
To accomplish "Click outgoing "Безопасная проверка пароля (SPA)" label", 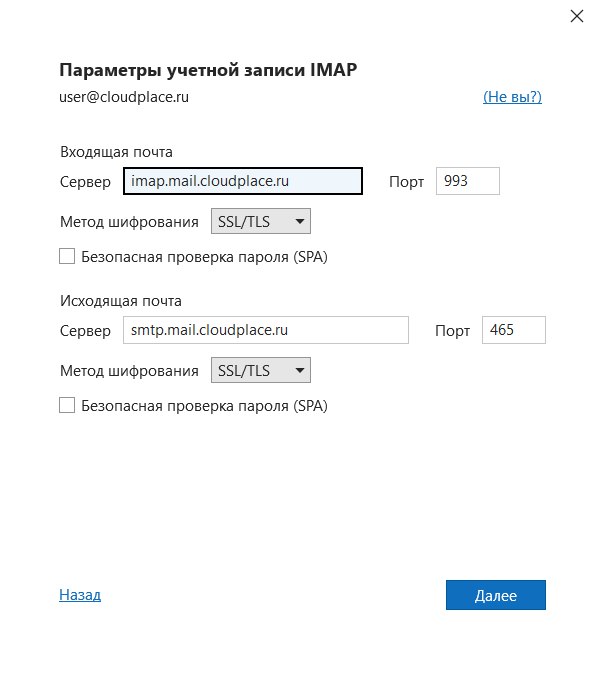I will [x=204, y=406].
